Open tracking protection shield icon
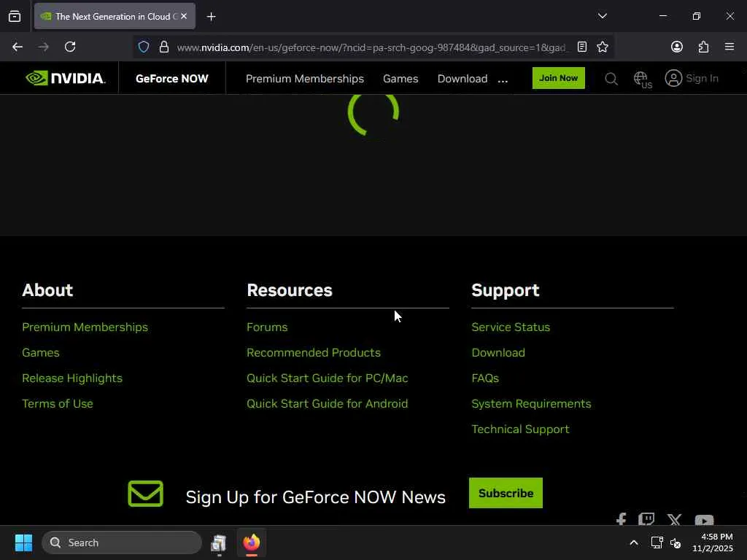The image size is (747, 560). coord(144,47)
